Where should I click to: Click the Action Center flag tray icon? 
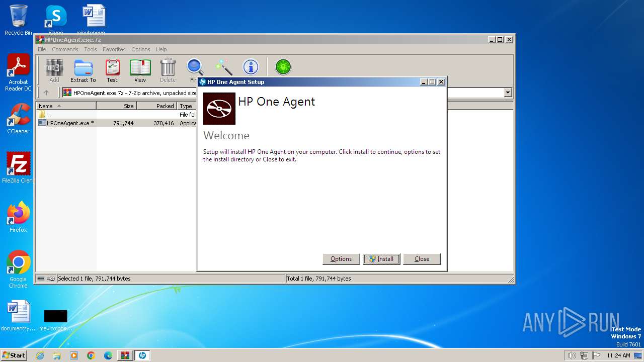pos(596,355)
